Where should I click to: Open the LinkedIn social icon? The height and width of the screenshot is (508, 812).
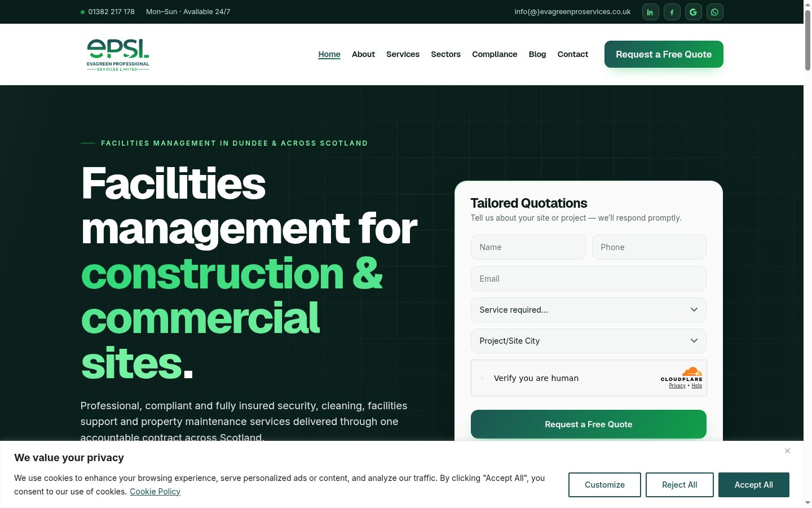click(650, 12)
